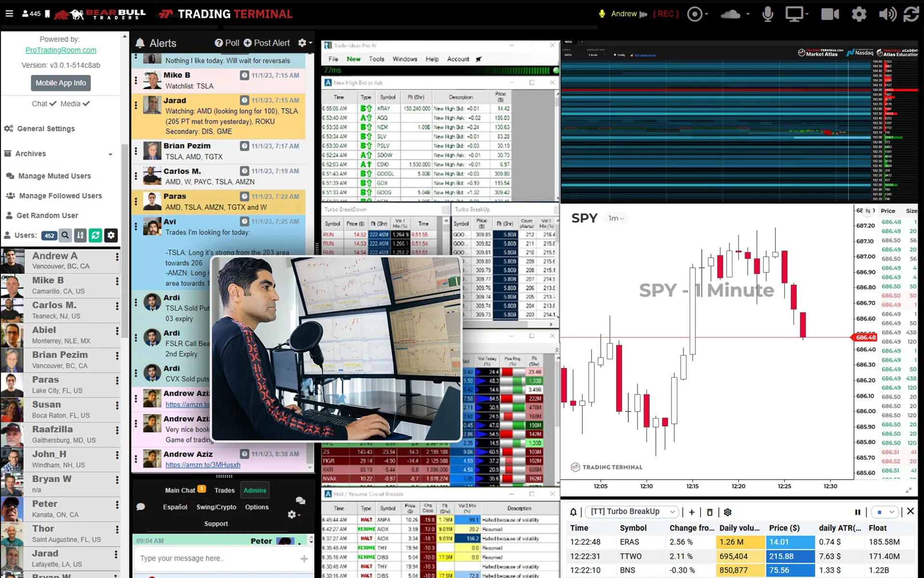Open the Alerts gear dropdown
Screen dimensions: 924x578
pyautogui.click(x=305, y=43)
